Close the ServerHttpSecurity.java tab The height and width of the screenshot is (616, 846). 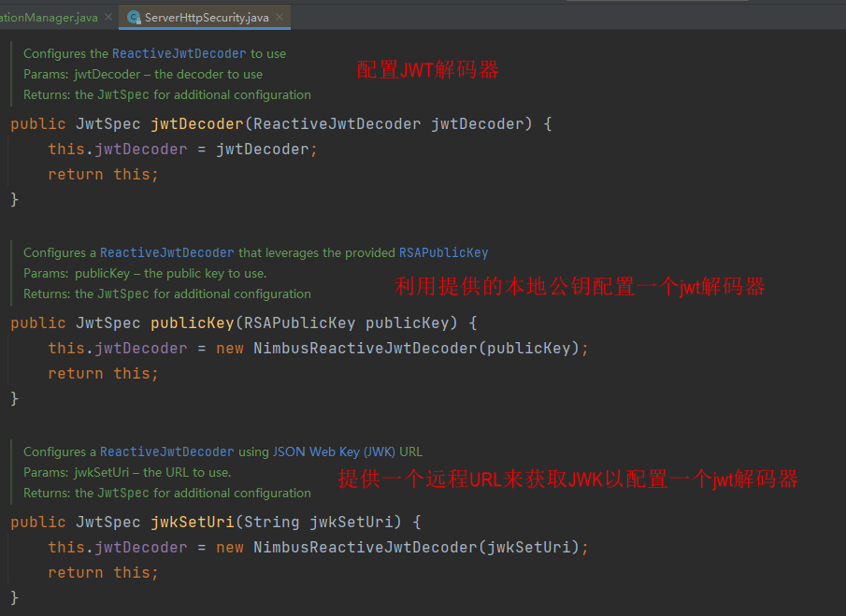278,17
